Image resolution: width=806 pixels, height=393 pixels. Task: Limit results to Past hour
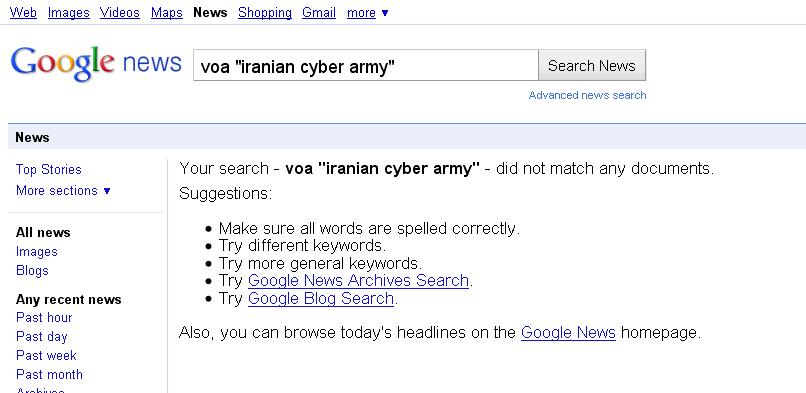tap(44, 317)
